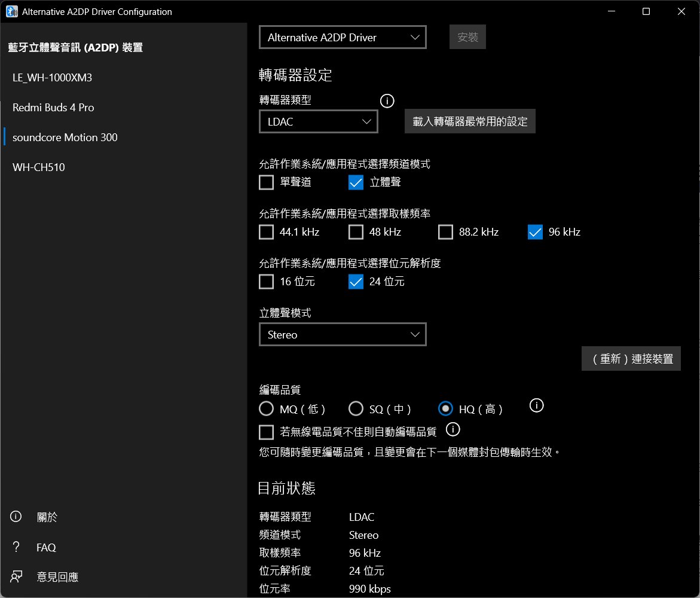Click the info icon beside 轉碼器類型
700x598 pixels.
[x=387, y=101]
